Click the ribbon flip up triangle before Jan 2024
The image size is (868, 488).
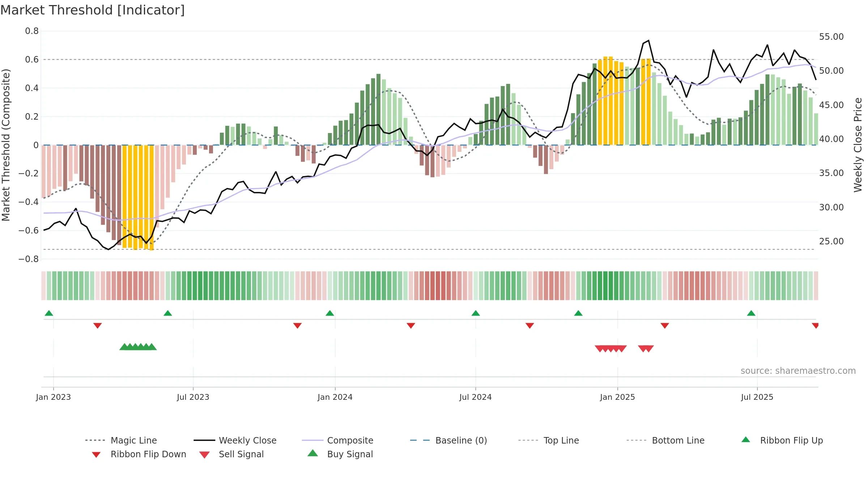(330, 313)
